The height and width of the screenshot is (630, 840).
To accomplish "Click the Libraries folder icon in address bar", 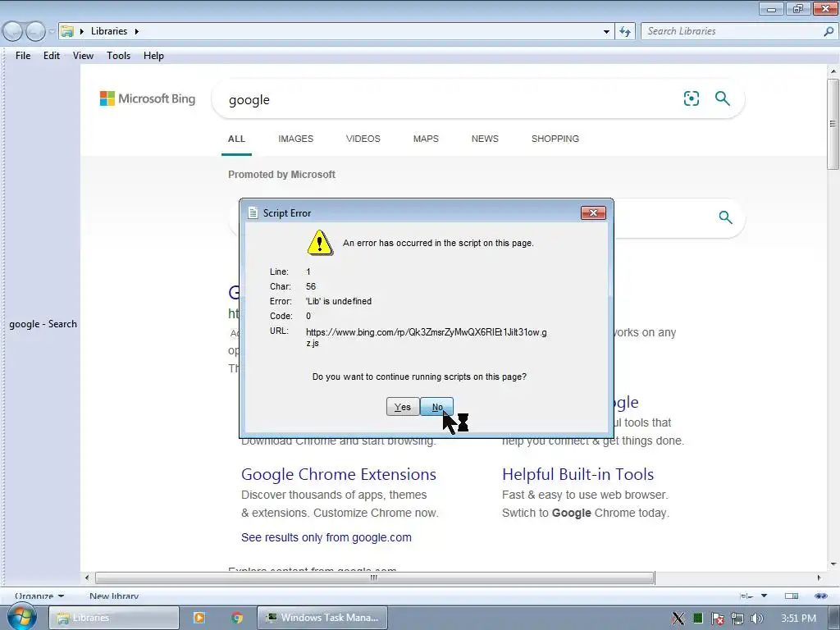I will click(x=67, y=31).
